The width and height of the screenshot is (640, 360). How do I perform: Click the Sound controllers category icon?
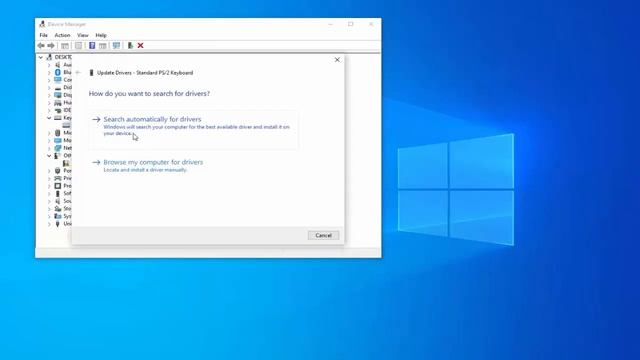[x=58, y=201]
